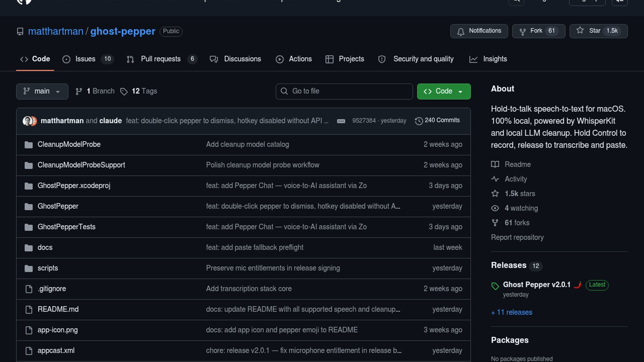Click the Notifications bell button

point(479,31)
